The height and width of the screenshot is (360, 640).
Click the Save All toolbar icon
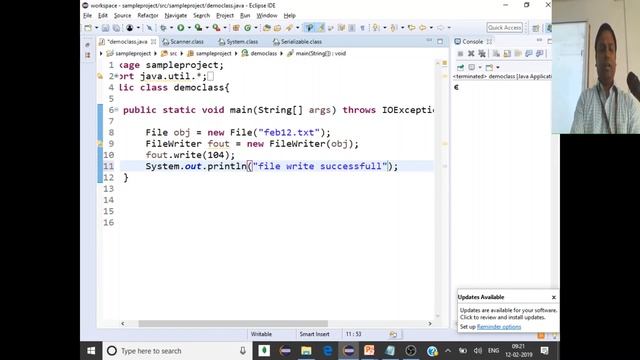[x=117, y=28]
